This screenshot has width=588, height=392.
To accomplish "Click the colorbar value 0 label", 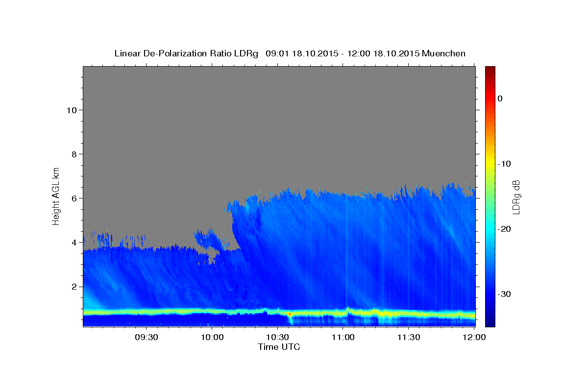I will (x=500, y=98).
